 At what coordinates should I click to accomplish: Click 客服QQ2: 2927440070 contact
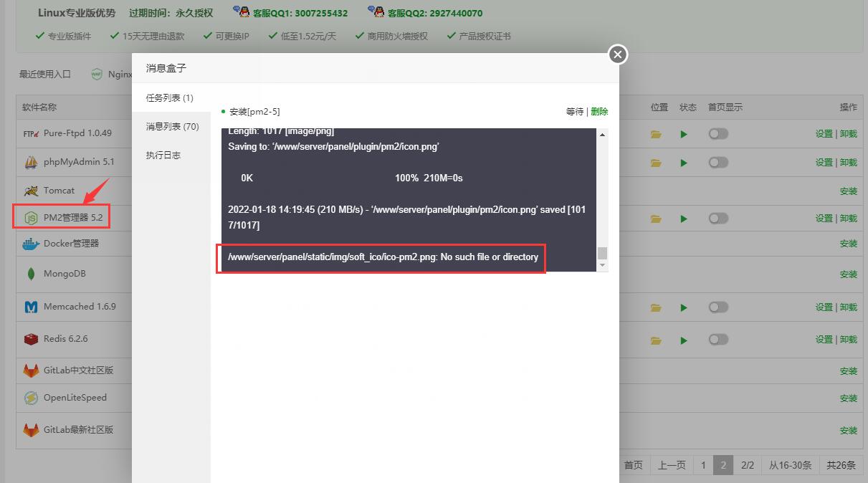click(434, 13)
